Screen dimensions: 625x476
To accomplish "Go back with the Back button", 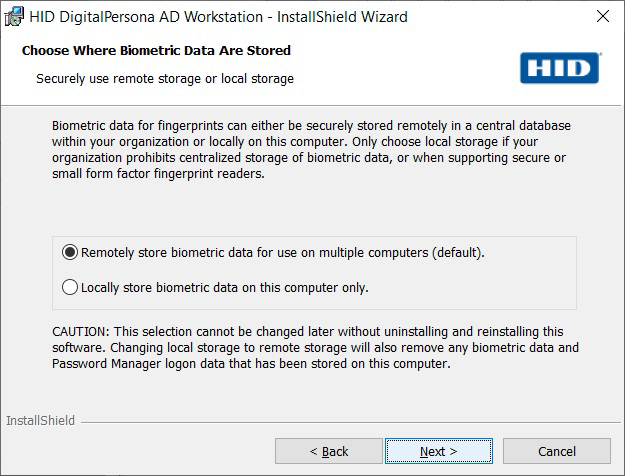I will pyautogui.click(x=328, y=451).
